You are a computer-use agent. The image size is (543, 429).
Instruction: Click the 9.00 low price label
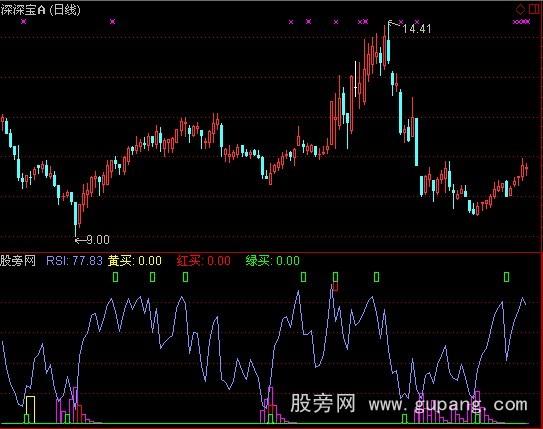click(x=98, y=240)
